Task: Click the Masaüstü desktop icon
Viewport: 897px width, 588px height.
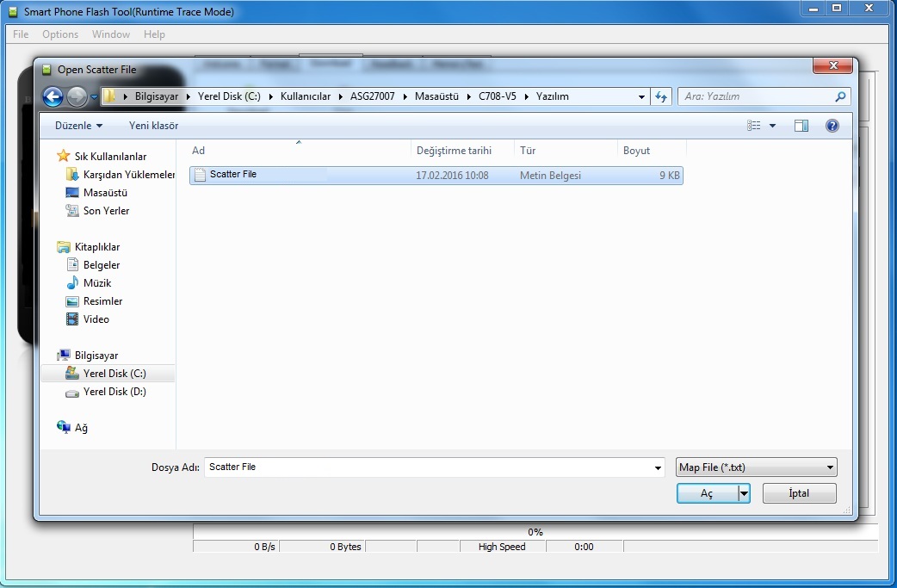Action: pos(72,193)
